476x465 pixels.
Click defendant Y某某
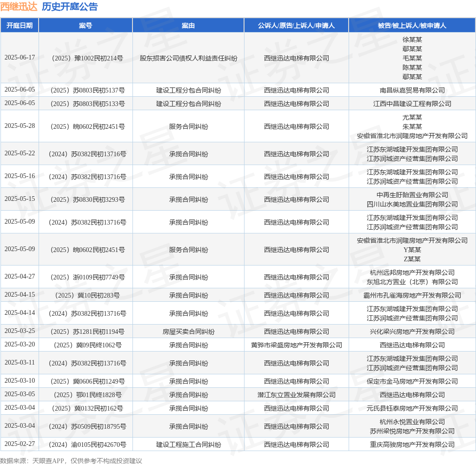pyautogui.click(x=412, y=250)
